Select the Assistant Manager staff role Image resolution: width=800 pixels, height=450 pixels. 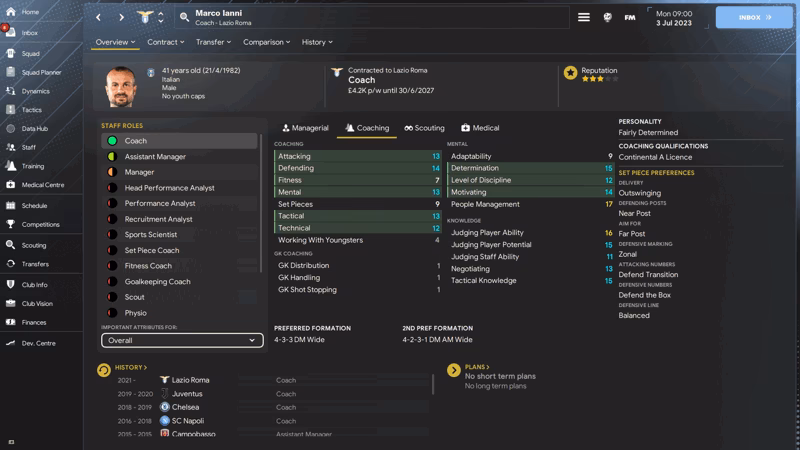(179, 157)
